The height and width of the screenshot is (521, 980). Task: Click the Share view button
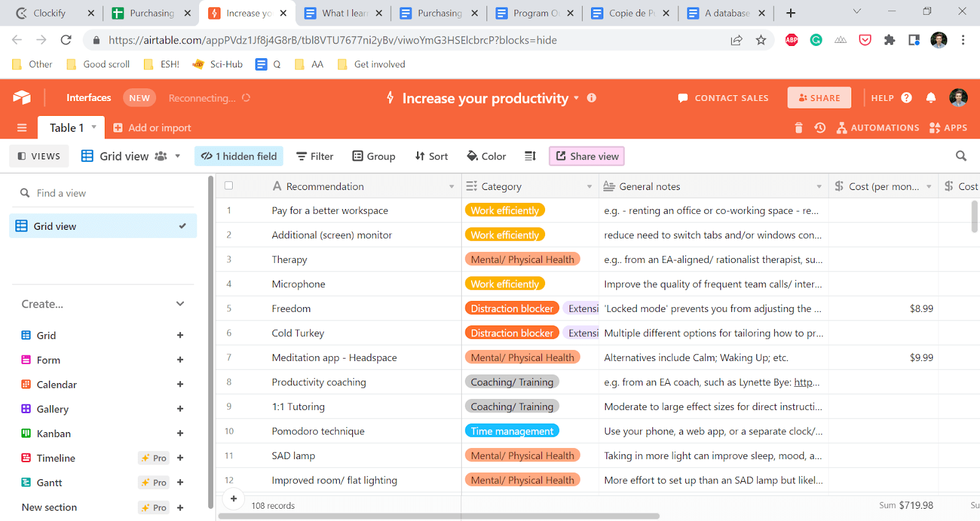pos(587,156)
